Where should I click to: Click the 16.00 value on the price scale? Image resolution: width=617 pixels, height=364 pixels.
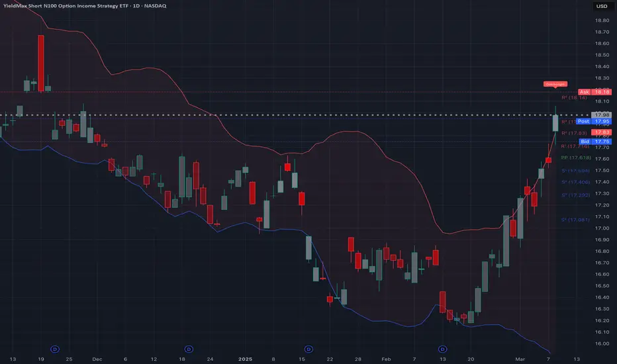pyautogui.click(x=602, y=343)
